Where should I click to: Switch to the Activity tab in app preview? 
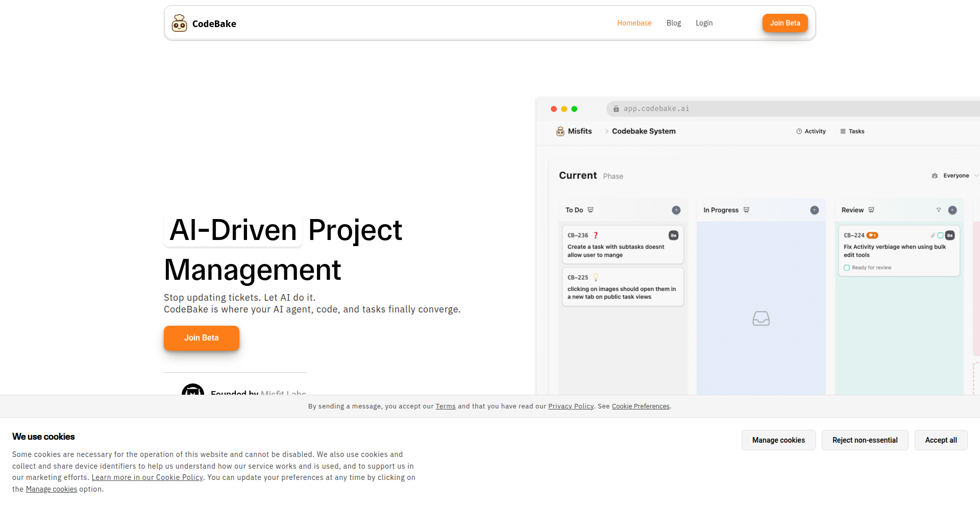(x=811, y=131)
